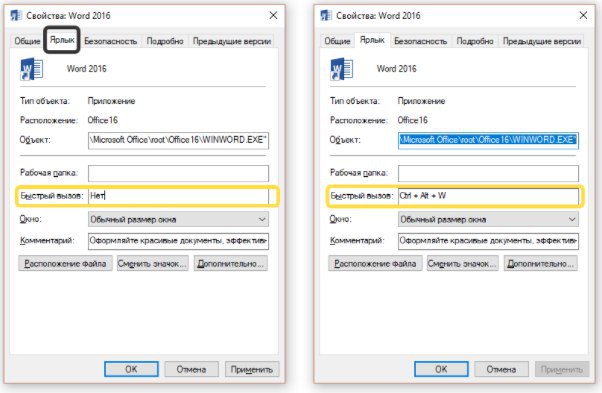Click the Комментарий field in the right dialog
The height and width of the screenshot is (393, 602).
coord(488,241)
